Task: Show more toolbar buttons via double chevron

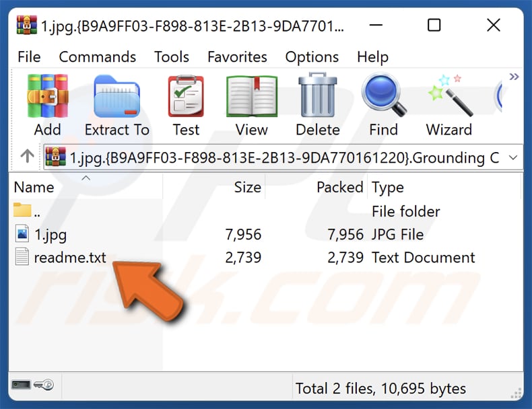Action: point(514,77)
